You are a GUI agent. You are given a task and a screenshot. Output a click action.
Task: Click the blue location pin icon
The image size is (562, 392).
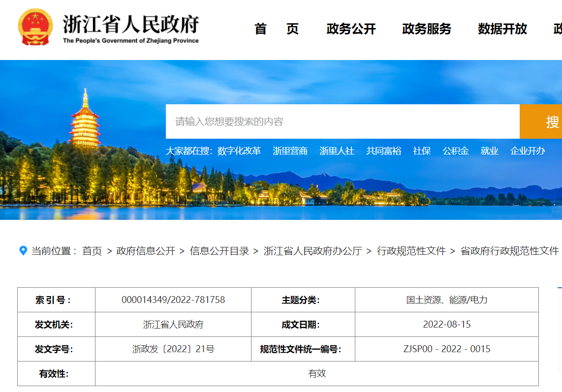pyautogui.click(x=23, y=251)
